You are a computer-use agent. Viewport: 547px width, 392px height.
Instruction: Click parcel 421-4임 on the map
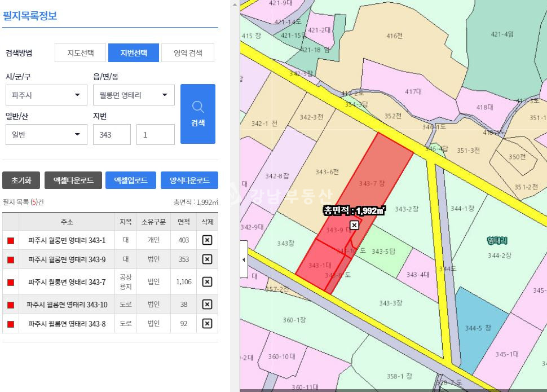click(502, 34)
